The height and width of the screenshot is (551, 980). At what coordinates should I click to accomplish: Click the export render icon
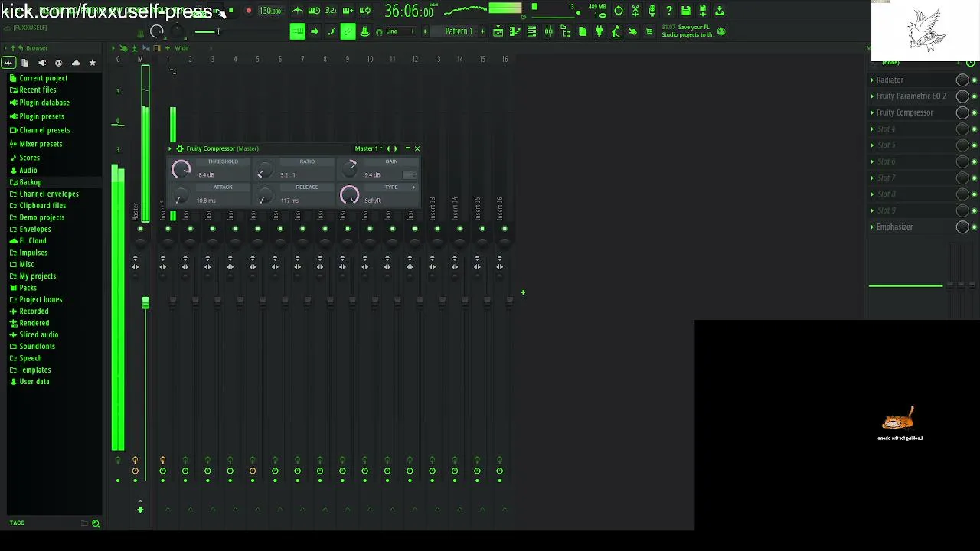[x=720, y=11]
